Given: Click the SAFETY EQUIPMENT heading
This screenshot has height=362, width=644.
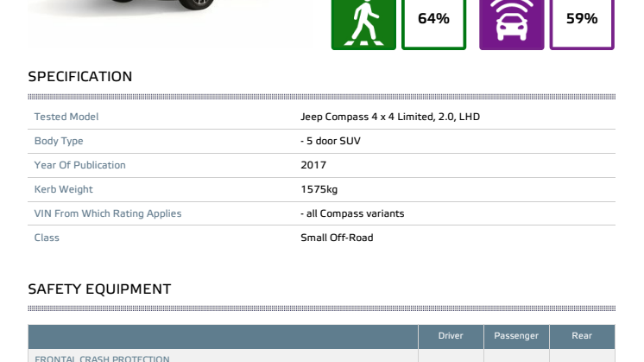Looking at the screenshot, I should 99,289.
